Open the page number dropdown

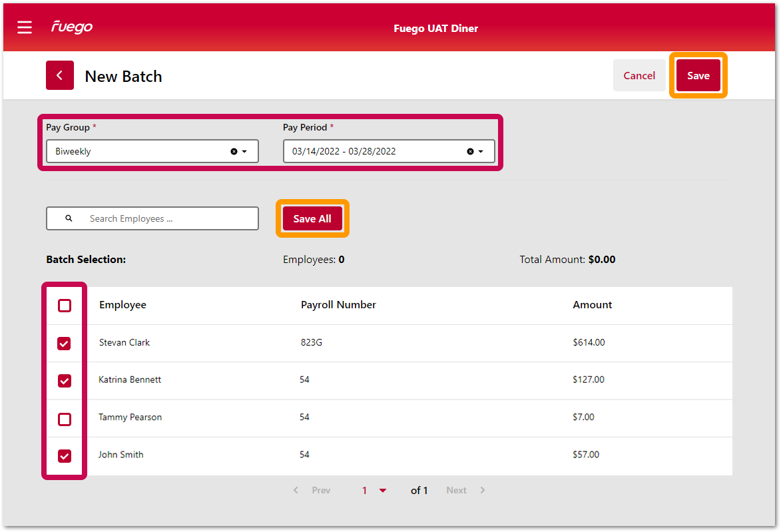click(x=383, y=491)
